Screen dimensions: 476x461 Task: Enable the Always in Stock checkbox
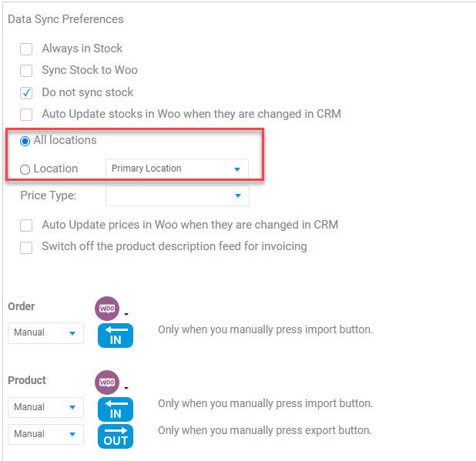click(x=26, y=48)
